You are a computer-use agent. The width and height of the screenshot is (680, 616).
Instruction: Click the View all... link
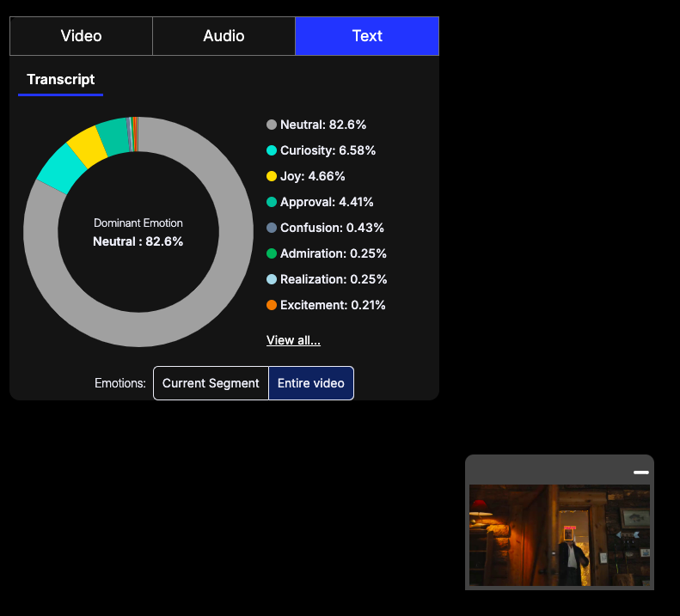click(x=293, y=340)
